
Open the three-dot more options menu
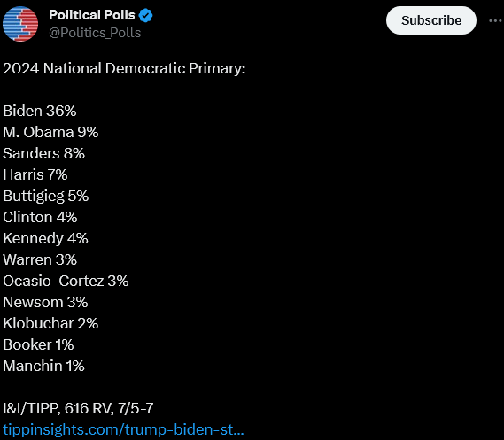pyautogui.click(x=496, y=21)
